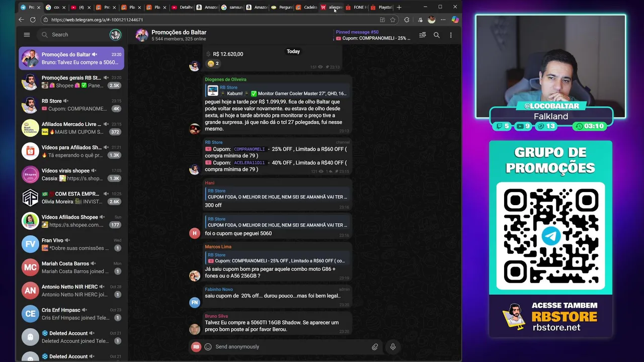This screenshot has width=644, height=362.
Task: Open a new browser tab
Action: pos(399,7)
